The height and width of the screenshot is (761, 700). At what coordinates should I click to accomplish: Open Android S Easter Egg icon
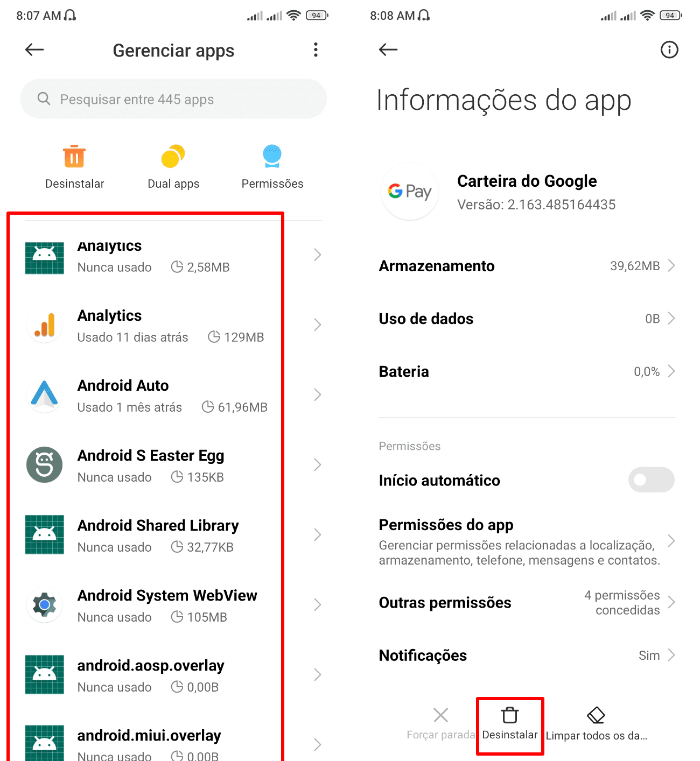(x=45, y=465)
